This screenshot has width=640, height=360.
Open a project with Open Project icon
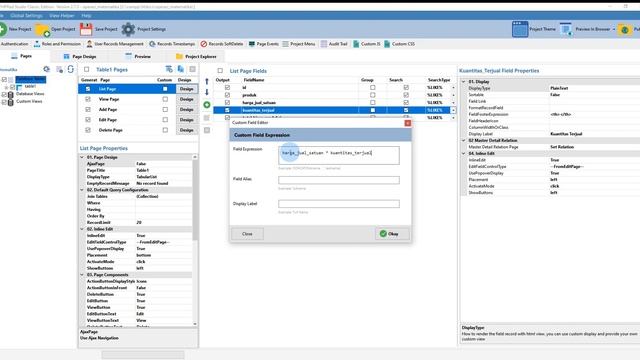pos(42,30)
